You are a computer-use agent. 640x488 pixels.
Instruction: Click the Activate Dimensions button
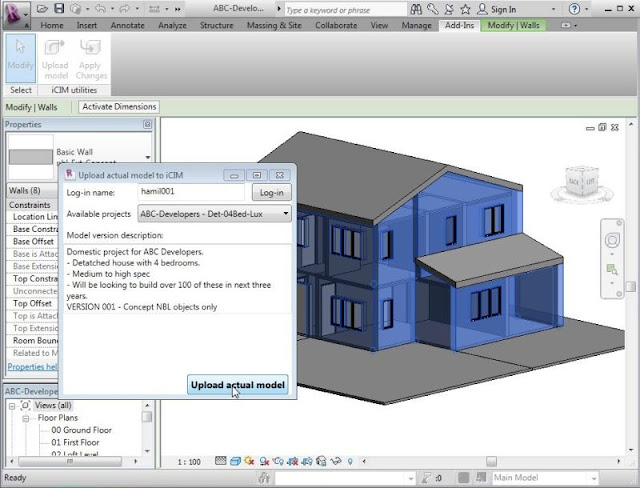tap(119, 107)
